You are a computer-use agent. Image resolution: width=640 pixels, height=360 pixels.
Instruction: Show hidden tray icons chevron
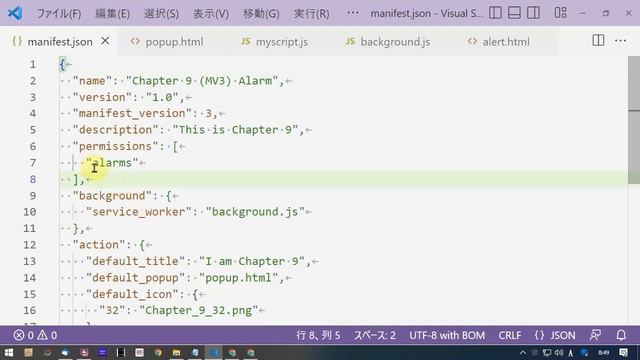[x=522, y=353]
